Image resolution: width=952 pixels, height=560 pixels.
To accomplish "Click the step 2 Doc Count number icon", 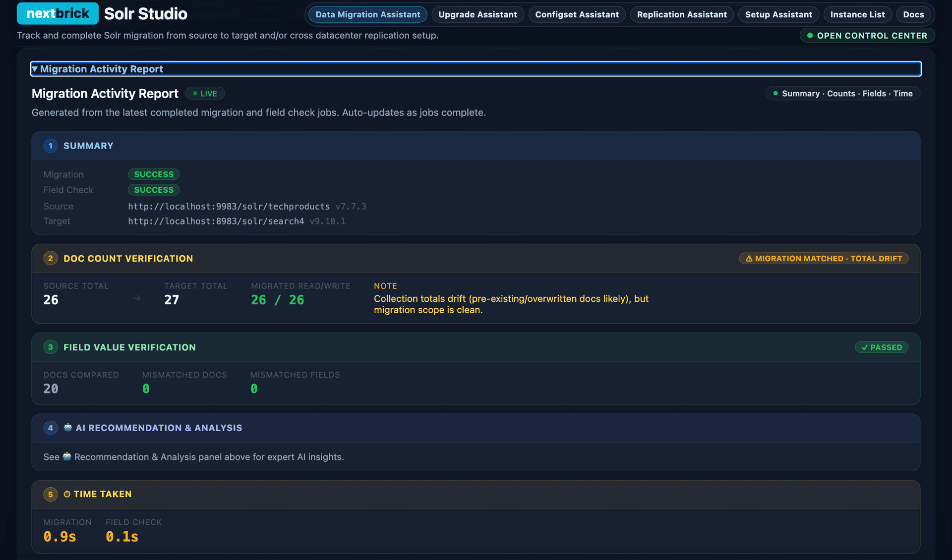I will pos(51,258).
